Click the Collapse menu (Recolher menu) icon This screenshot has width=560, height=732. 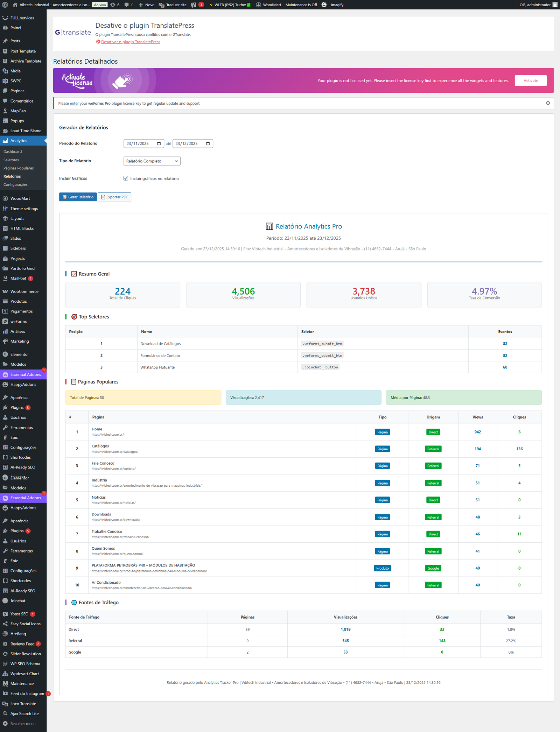pos(5,724)
